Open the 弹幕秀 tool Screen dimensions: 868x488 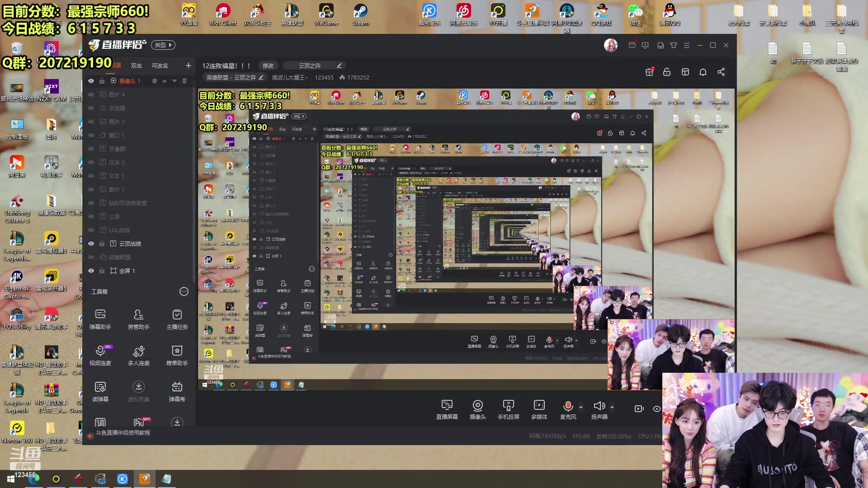pos(177,391)
